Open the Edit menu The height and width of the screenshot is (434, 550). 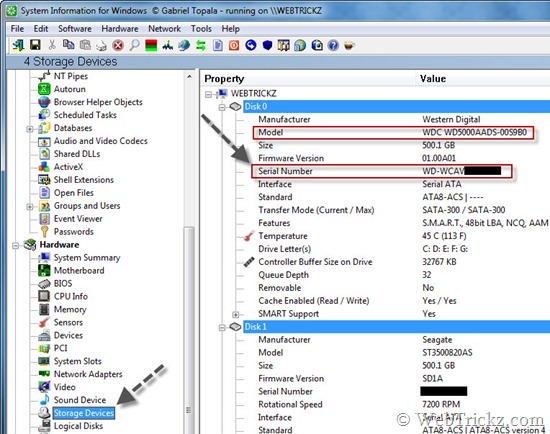click(41, 29)
